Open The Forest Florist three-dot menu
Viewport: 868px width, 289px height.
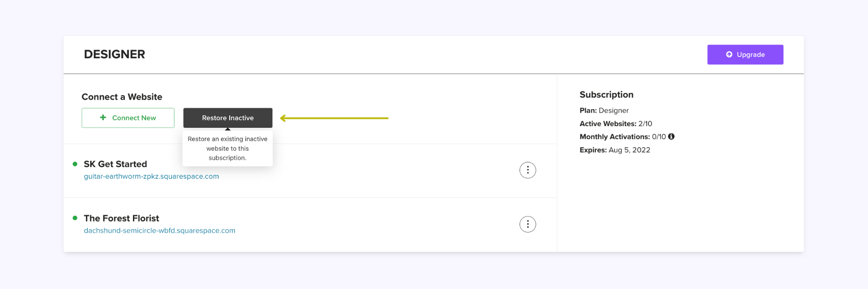click(528, 224)
